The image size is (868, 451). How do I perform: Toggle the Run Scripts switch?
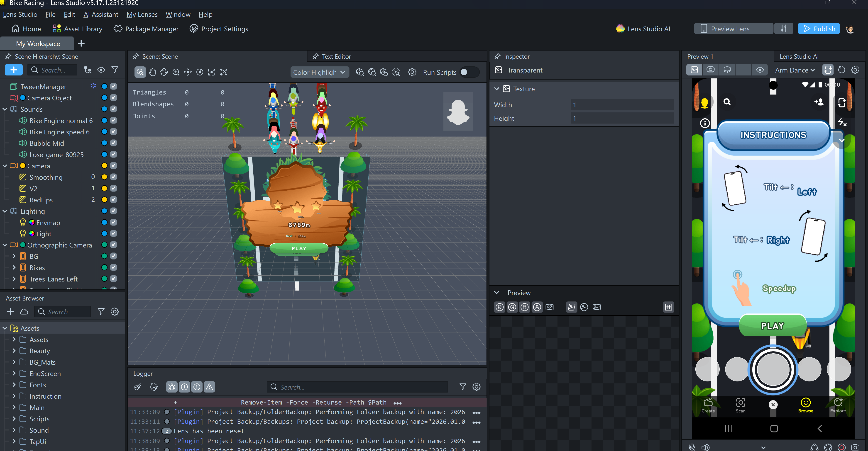point(469,72)
